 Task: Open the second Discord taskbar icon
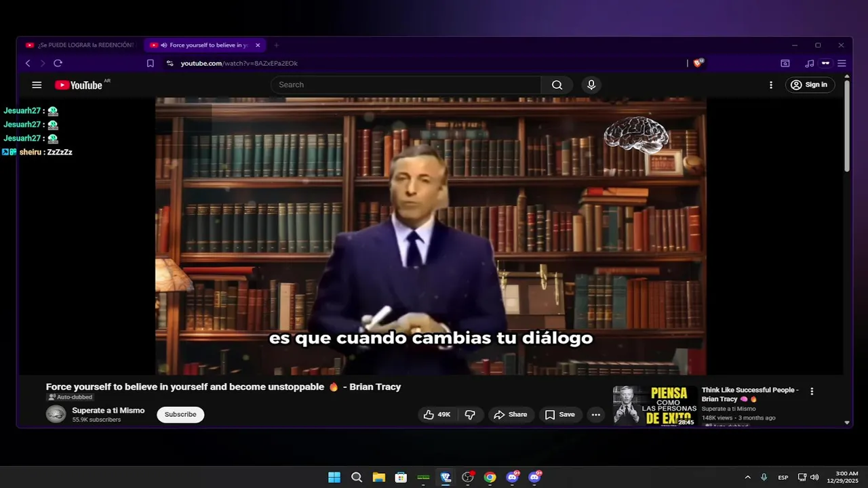click(534, 477)
